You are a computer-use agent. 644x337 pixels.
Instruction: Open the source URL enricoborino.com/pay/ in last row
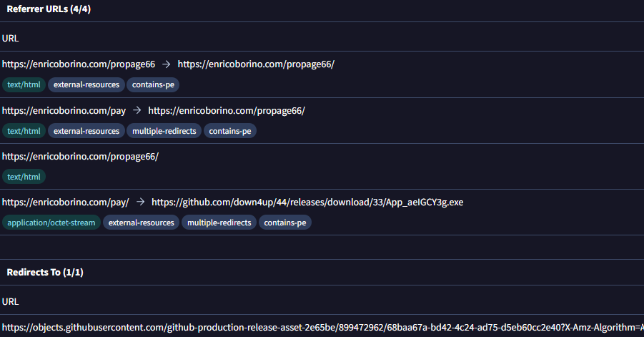[65, 202]
